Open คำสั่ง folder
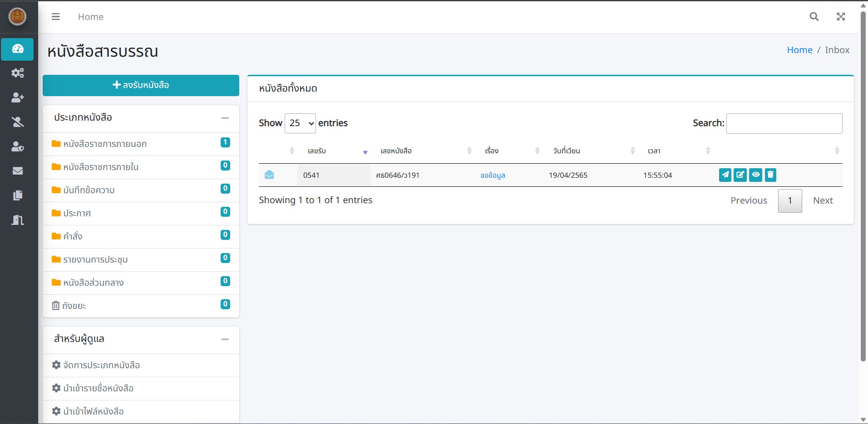Image resolution: width=868 pixels, height=424 pixels. click(141, 237)
